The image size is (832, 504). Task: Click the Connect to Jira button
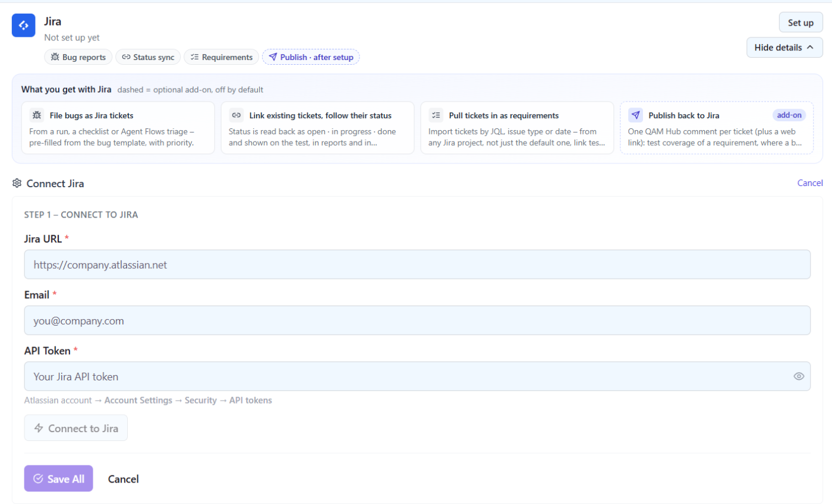coord(76,428)
